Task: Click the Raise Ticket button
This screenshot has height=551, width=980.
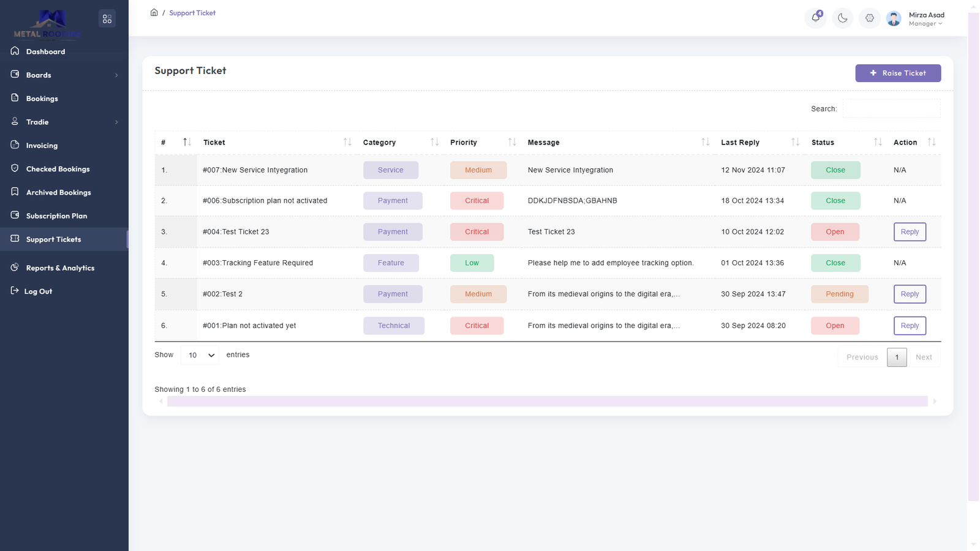Action: [897, 73]
